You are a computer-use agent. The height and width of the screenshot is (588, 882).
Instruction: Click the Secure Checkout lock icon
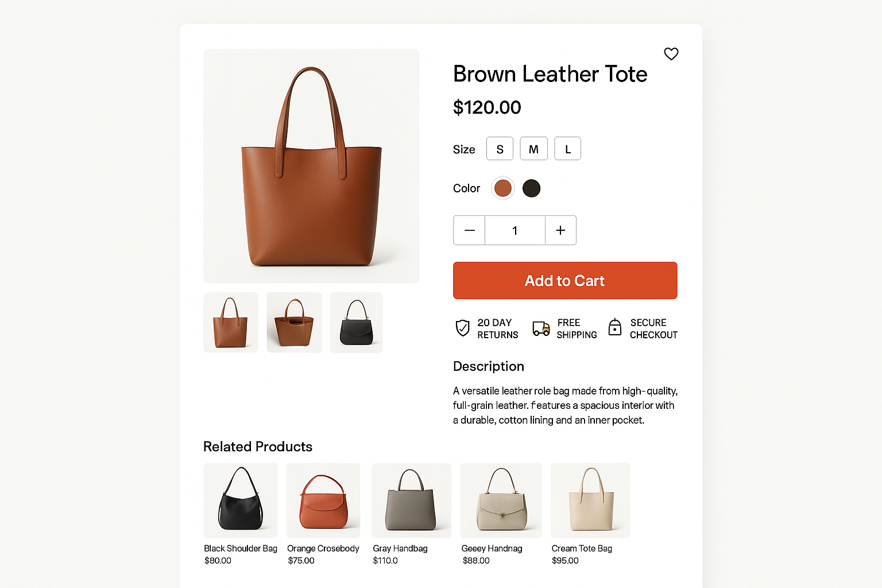click(614, 328)
